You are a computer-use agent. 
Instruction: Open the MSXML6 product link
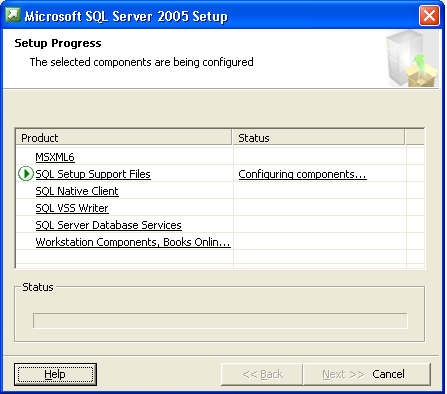pos(55,157)
